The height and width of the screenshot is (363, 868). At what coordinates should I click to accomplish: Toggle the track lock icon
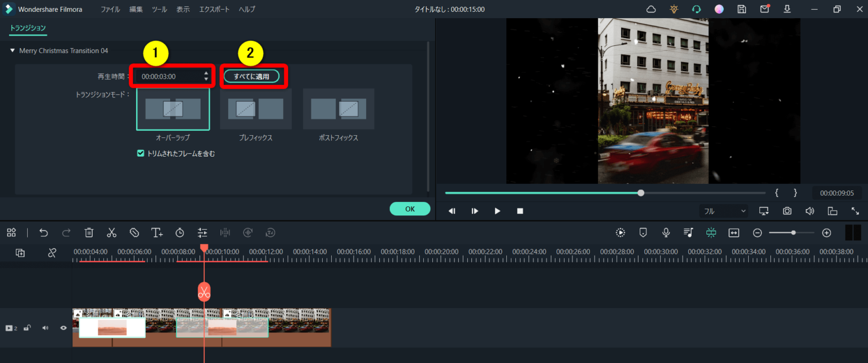tap(27, 328)
